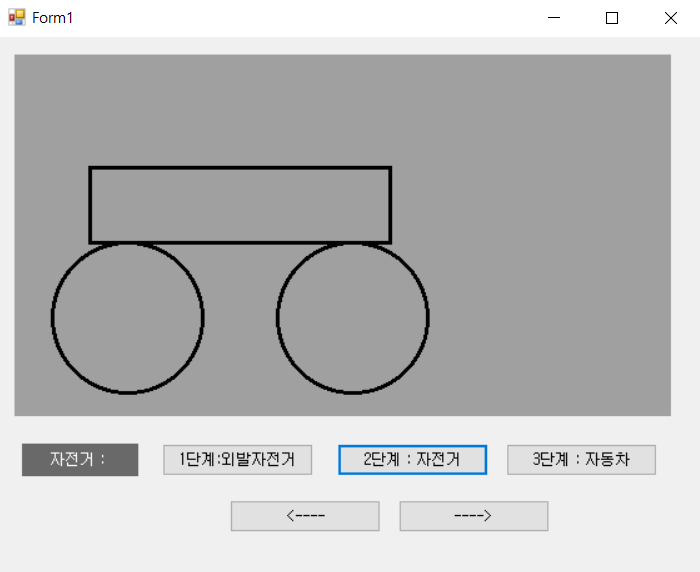The width and height of the screenshot is (700, 572).
Task: Select the '2단계 : 자전거' button
Action: pos(412,459)
